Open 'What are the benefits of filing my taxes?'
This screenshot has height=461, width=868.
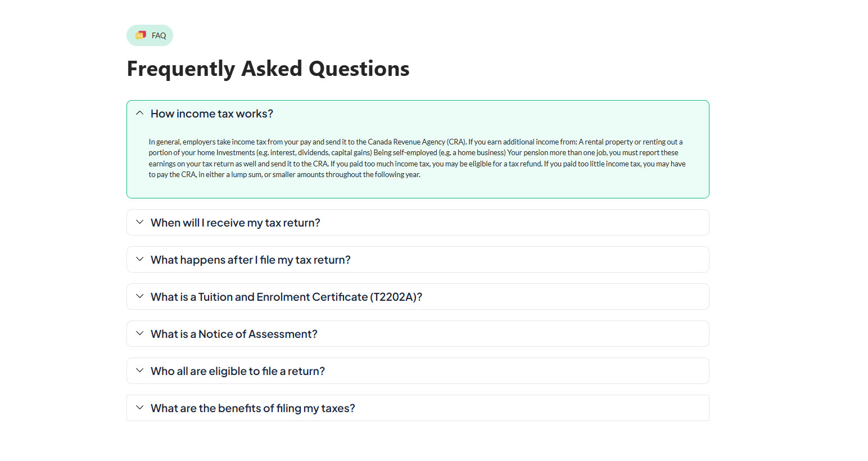[x=253, y=408]
